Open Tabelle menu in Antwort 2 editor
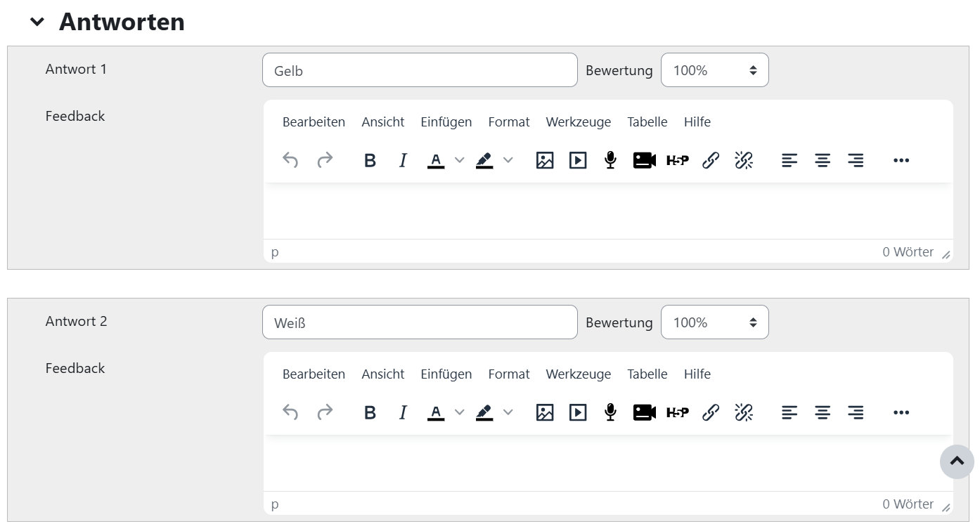Screen dimensions: 980x531 click(x=647, y=374)
